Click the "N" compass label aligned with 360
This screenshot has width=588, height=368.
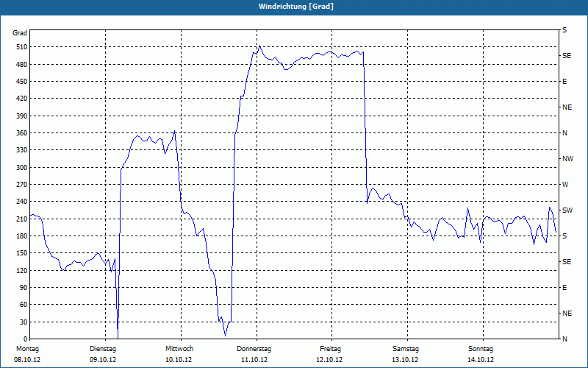564,133
